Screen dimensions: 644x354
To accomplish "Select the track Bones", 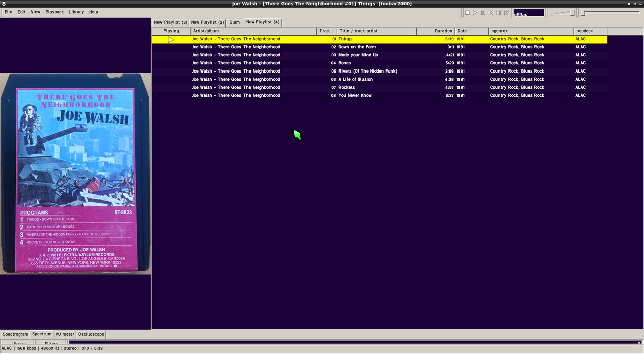I will [x=379, y=63].
